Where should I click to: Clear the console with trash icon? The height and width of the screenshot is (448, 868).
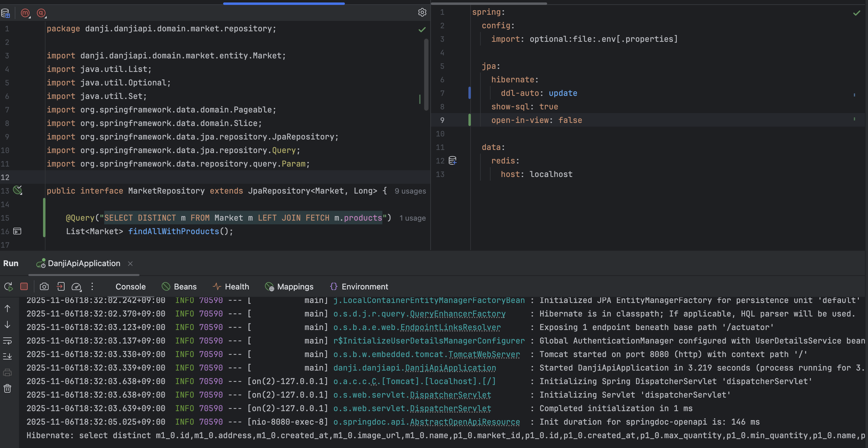coord(7,389)
